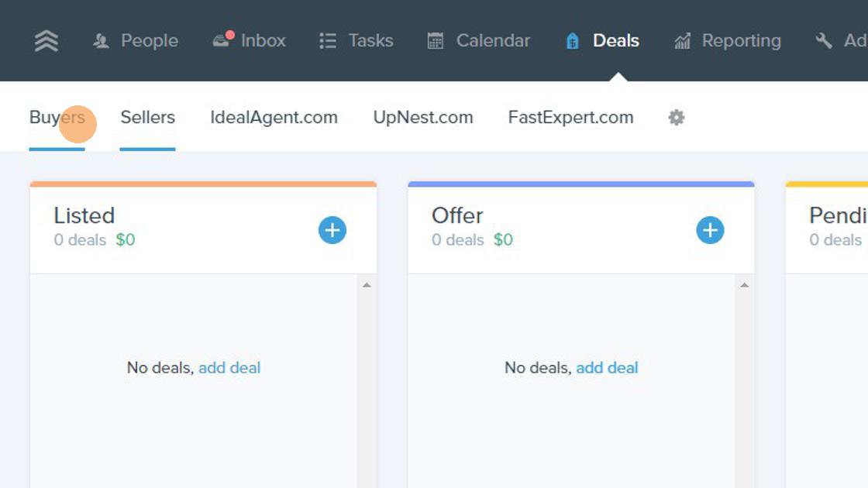Viewport: 868px width, 488px height.
Task: Click the People person icon
Action: click(x=101, y=41)
